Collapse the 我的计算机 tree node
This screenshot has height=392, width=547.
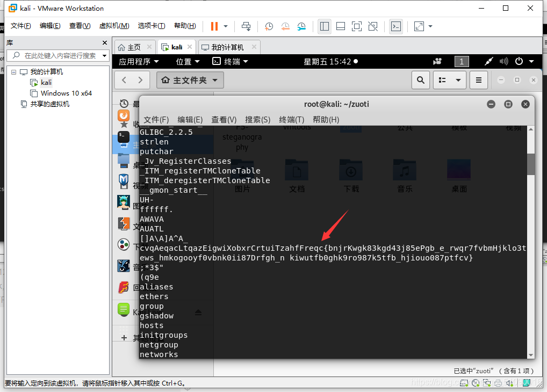point(13,72)
